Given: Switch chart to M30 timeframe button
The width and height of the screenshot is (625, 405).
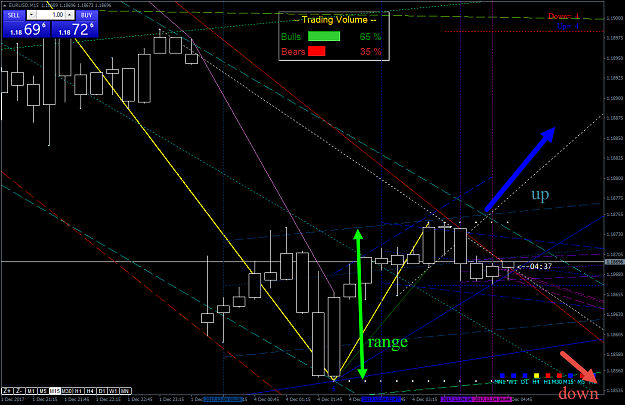Looking at the screenshot, I should point(67,391).
